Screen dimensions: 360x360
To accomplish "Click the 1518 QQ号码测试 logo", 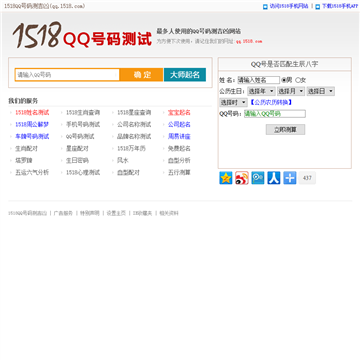I will [x=82, y=35].
